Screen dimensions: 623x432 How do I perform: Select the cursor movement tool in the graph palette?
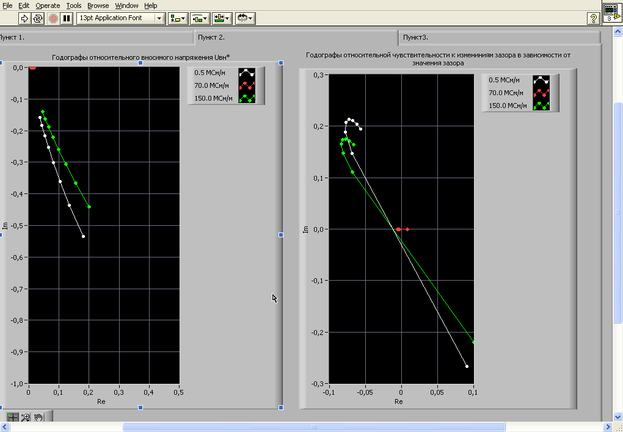(x=13, y=417)
